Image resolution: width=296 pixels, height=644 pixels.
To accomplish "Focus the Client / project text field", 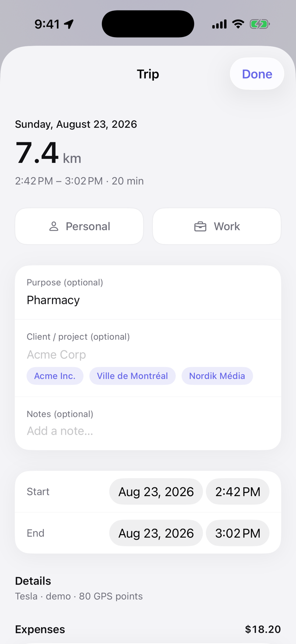I will click(x=148, y=354).
